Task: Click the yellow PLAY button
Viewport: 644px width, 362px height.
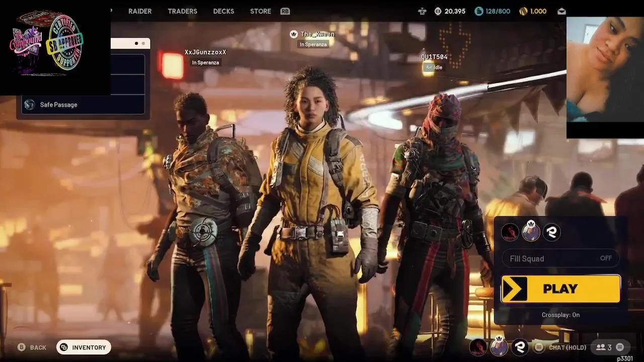Action: [x=560, y=289]
